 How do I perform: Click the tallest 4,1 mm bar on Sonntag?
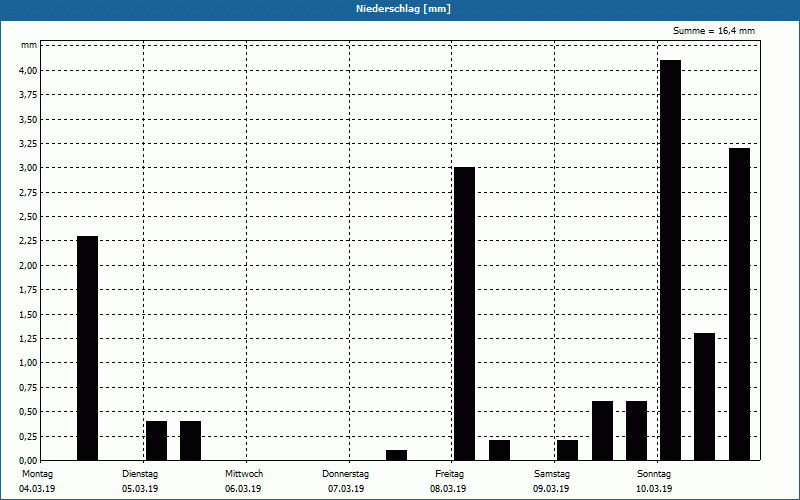(670, 260)
